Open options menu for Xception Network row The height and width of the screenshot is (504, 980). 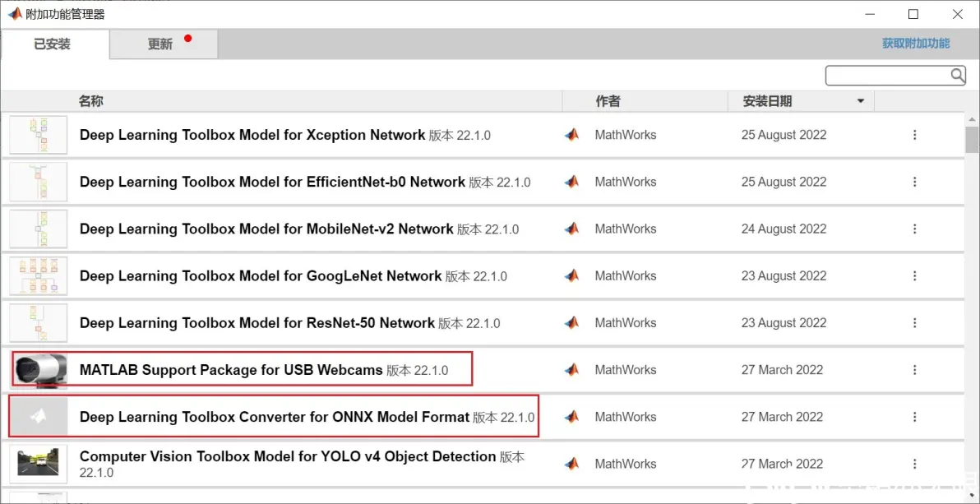coord(914,135)
